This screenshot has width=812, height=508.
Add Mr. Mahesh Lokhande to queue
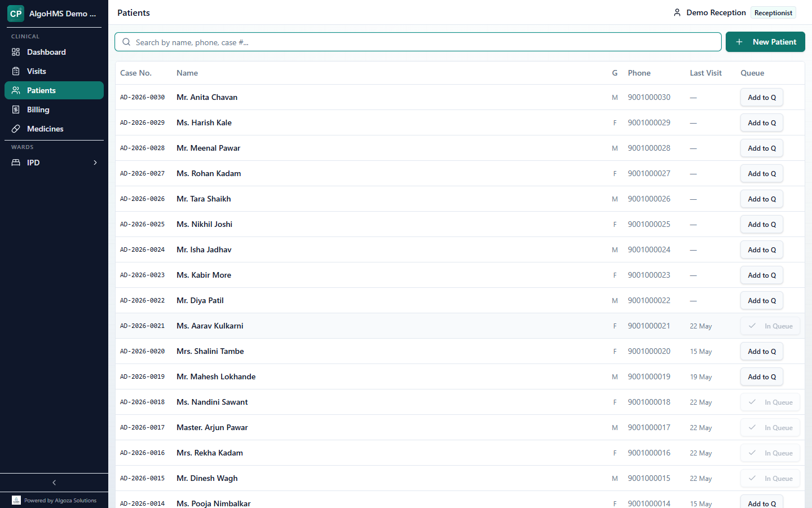762,376
